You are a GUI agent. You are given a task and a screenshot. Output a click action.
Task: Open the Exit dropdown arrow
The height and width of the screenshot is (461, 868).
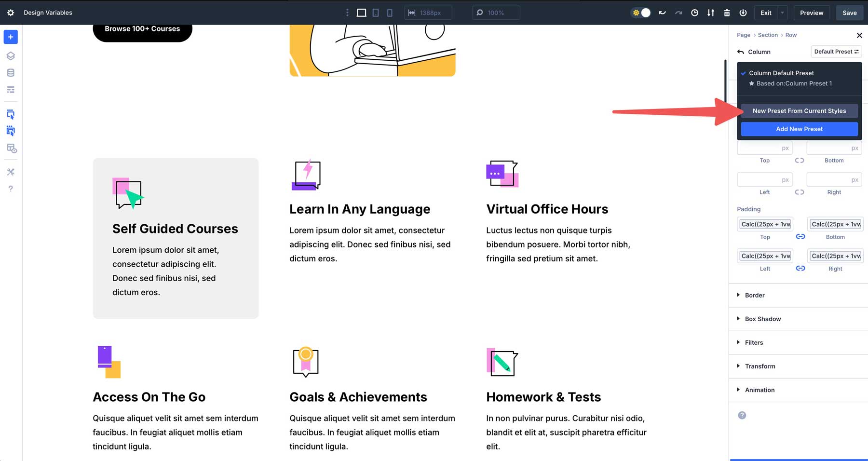[782, 13]
